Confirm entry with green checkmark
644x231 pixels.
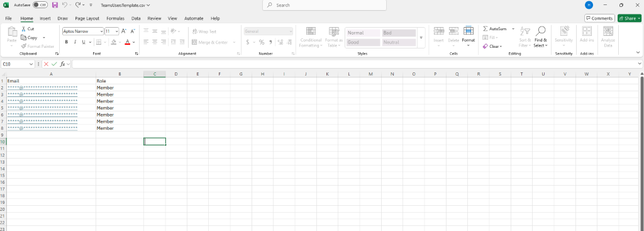[x=54, y=64]
